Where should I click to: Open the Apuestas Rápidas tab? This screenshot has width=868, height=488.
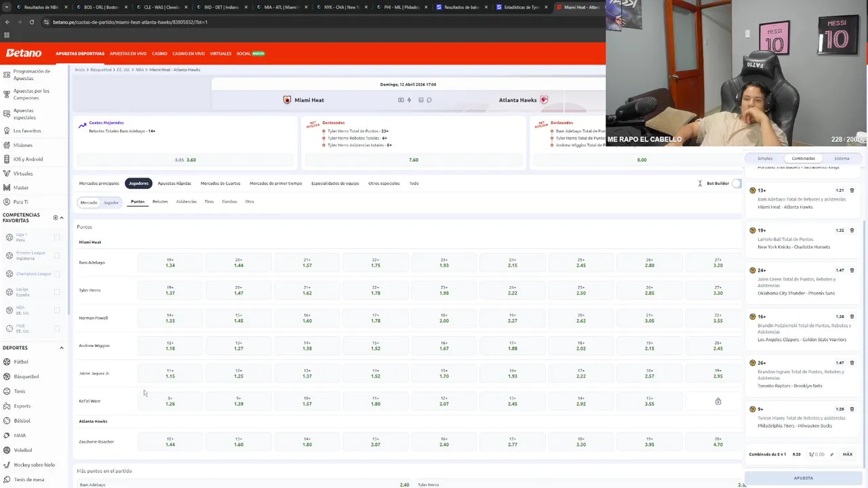(x=174, y=183)
